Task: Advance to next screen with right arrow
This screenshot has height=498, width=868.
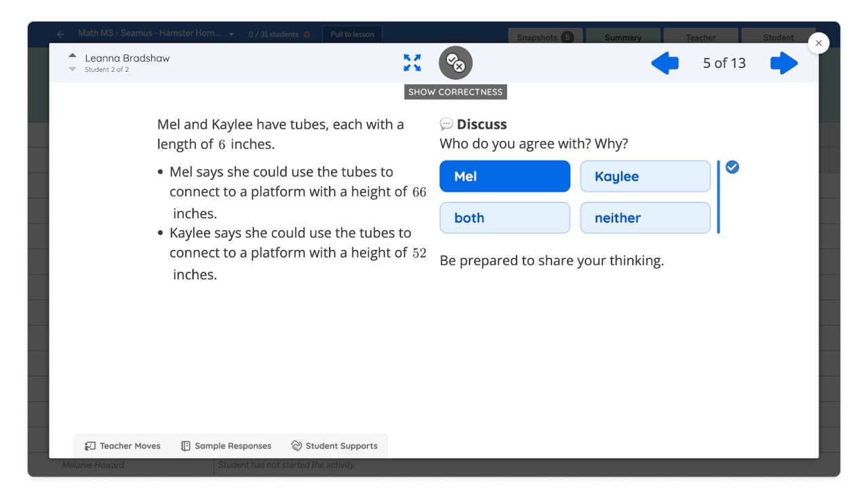Action: point(784,64)
